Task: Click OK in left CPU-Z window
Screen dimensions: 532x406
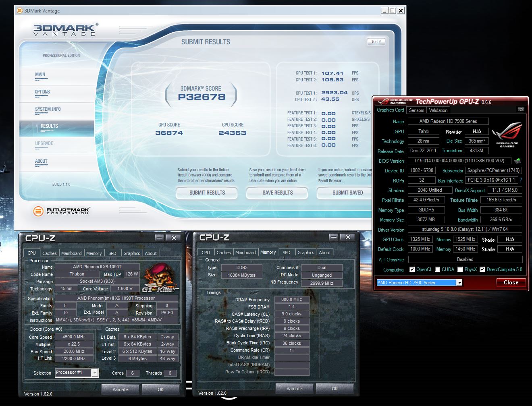Action: point(160,389)
